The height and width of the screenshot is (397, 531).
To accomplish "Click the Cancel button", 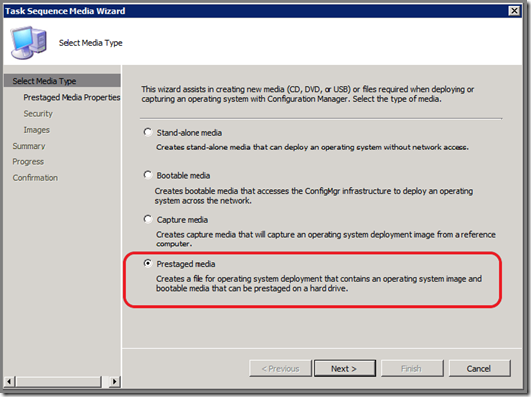I will tap(479, 368).
